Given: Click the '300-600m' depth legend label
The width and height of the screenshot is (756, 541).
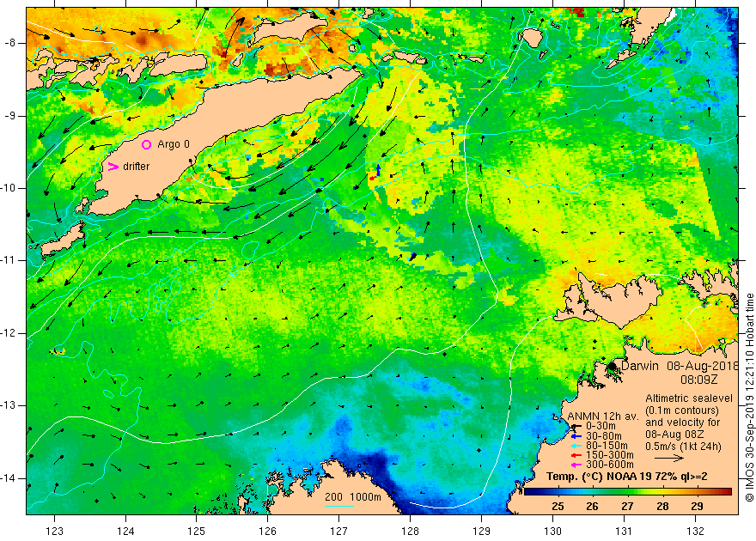Looking at the screenshot, I should pyautogui.click(x=609, y=465).
